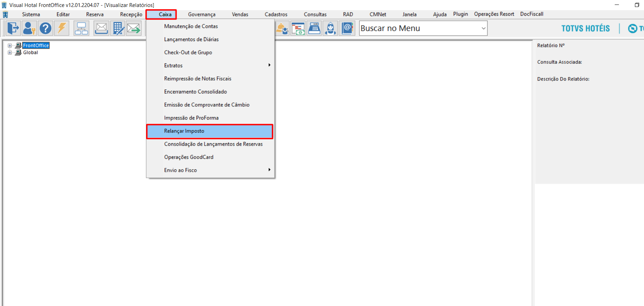The width and height of the screenshot is (644, 306).
Task: Open the Operações Resort menu
Action: click(494, 14)
